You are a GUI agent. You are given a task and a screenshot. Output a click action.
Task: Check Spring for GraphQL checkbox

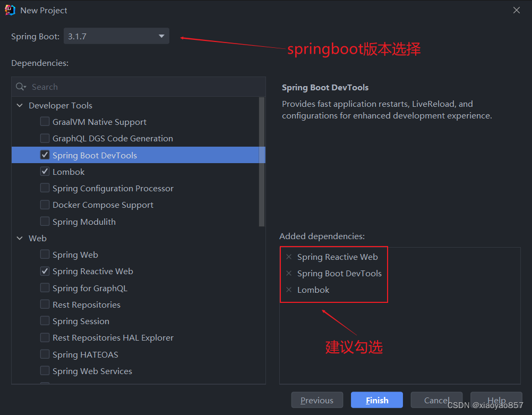tap(45, 287)
